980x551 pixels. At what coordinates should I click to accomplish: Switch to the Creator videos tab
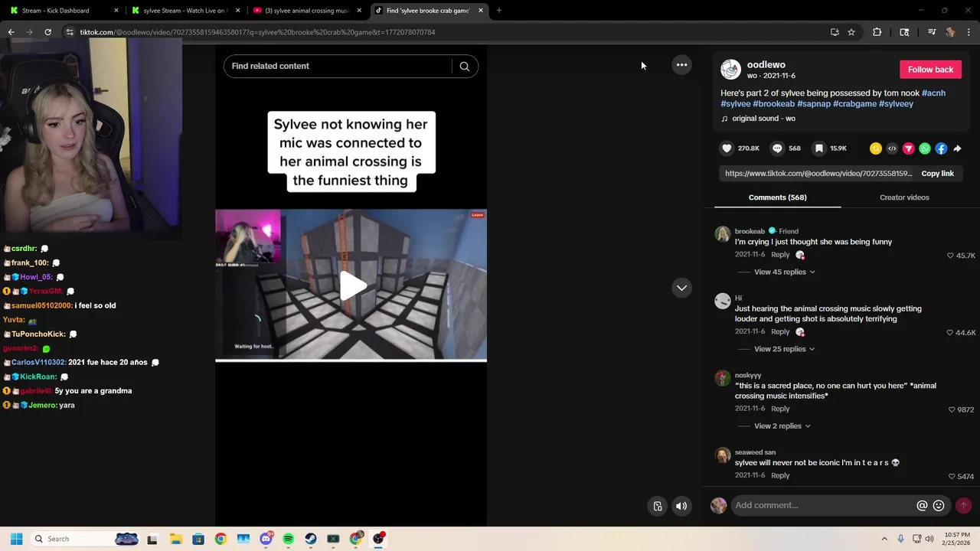[x=904, y=197]
